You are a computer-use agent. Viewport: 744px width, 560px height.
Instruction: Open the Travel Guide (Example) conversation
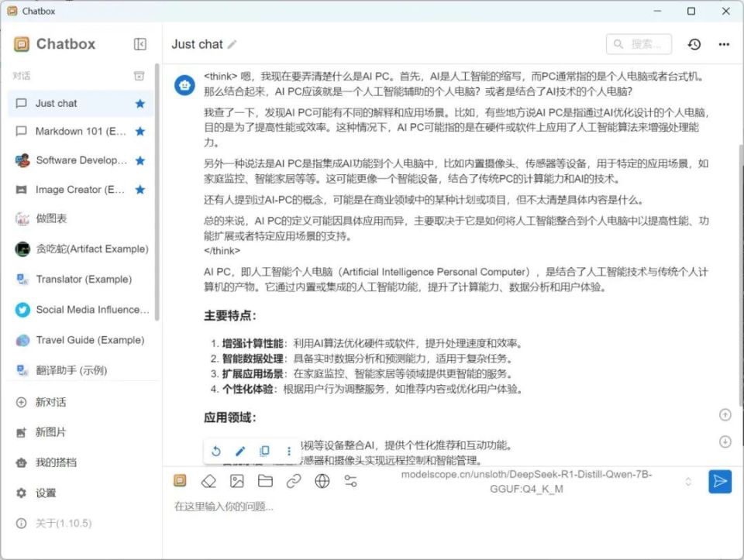click(x=81, y=340)
